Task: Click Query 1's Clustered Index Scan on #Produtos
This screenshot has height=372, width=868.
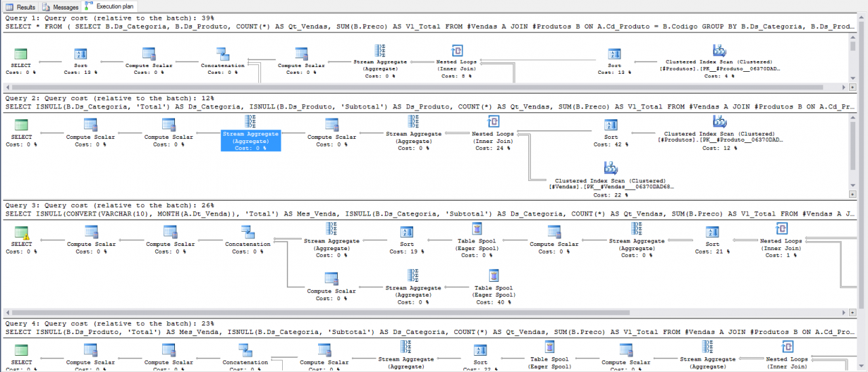Action: coord(719,51)
